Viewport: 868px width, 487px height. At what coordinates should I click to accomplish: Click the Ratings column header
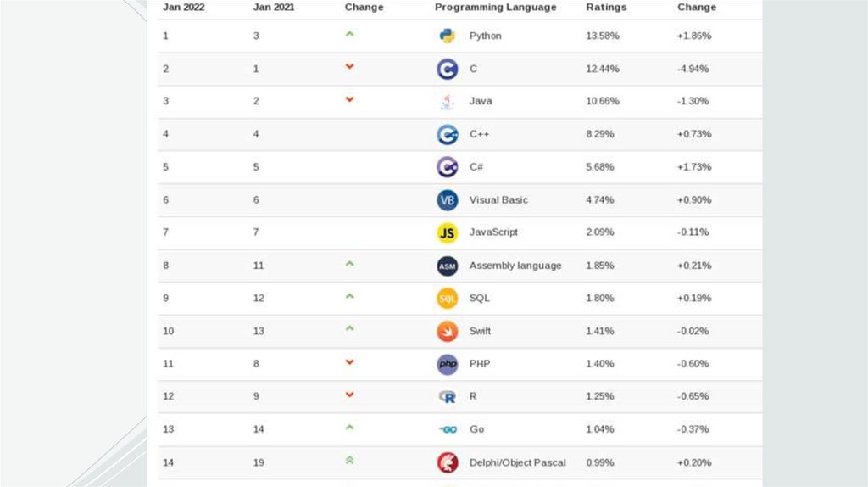coord(606,8)
